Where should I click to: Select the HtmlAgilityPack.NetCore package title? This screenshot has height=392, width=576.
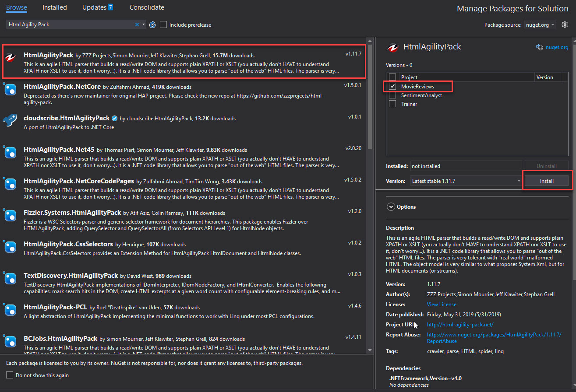pyautogui.click(x=62, y=87)
